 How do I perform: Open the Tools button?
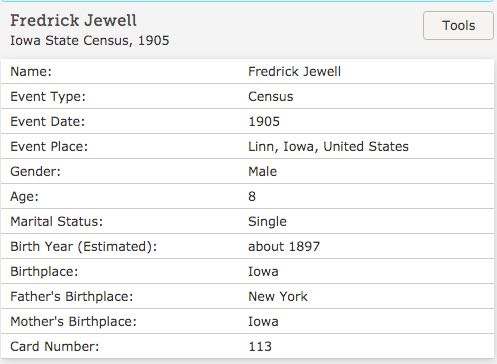click(458, 26)
